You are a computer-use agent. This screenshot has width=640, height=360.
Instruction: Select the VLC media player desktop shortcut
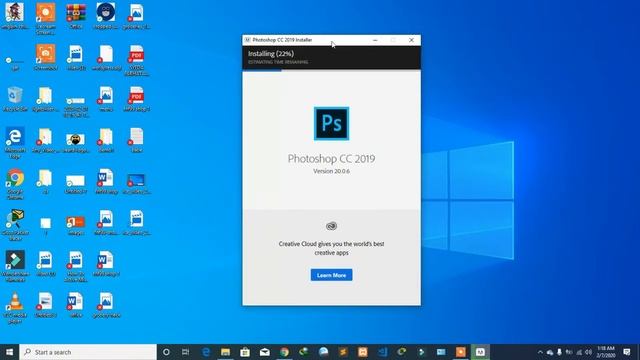click(x=15, y=308)
